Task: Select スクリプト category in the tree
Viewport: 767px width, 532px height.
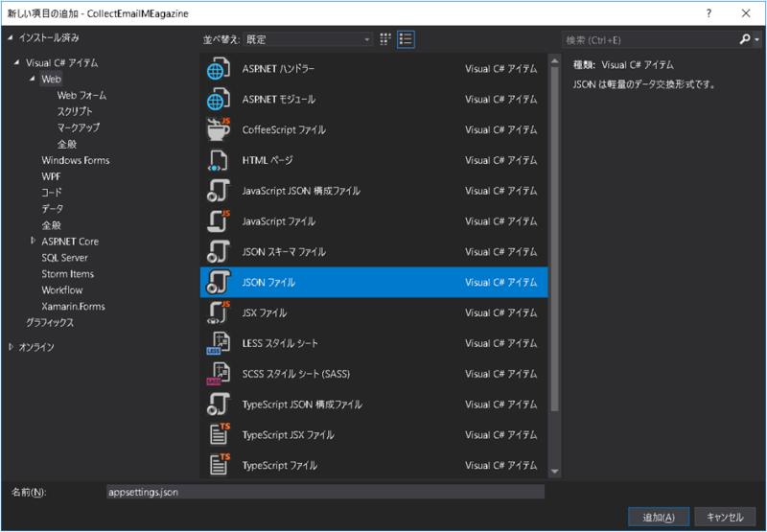Action: point(75,111)
